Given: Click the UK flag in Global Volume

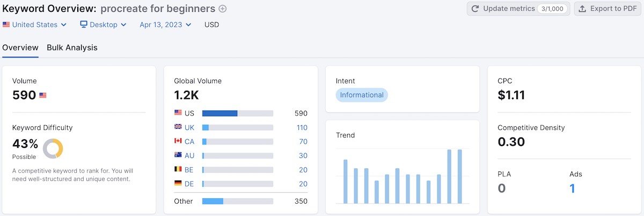Looking at the screenshot, I should tap(178, 127).
